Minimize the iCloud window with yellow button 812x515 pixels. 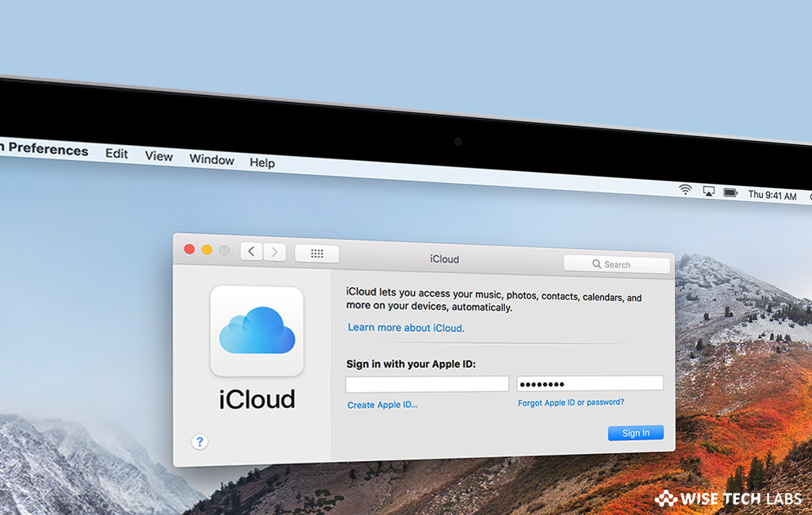tap(207, 250)
